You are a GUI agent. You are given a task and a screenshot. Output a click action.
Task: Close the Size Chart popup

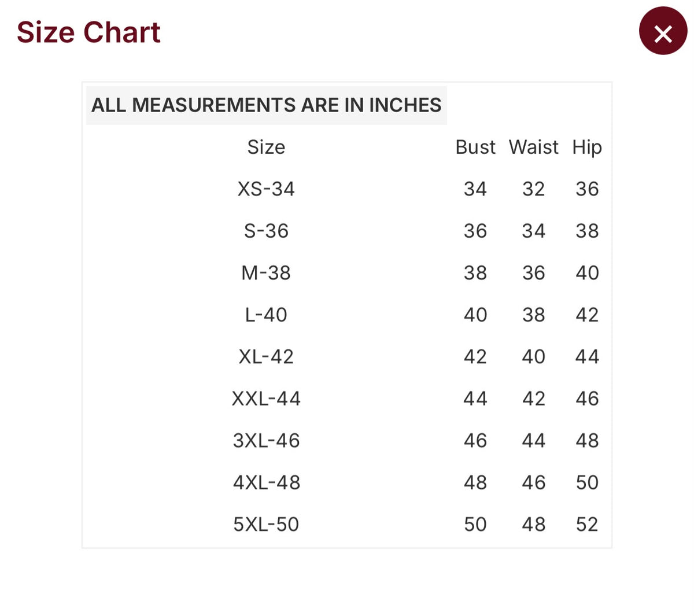click(663, 31)
